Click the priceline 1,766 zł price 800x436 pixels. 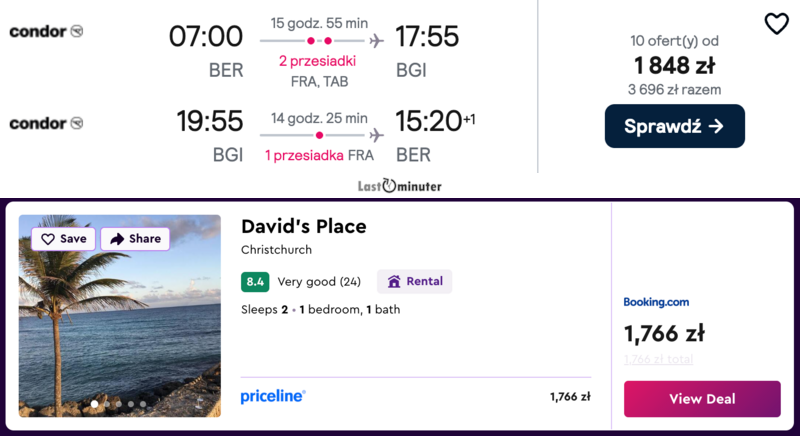(570, 397)
